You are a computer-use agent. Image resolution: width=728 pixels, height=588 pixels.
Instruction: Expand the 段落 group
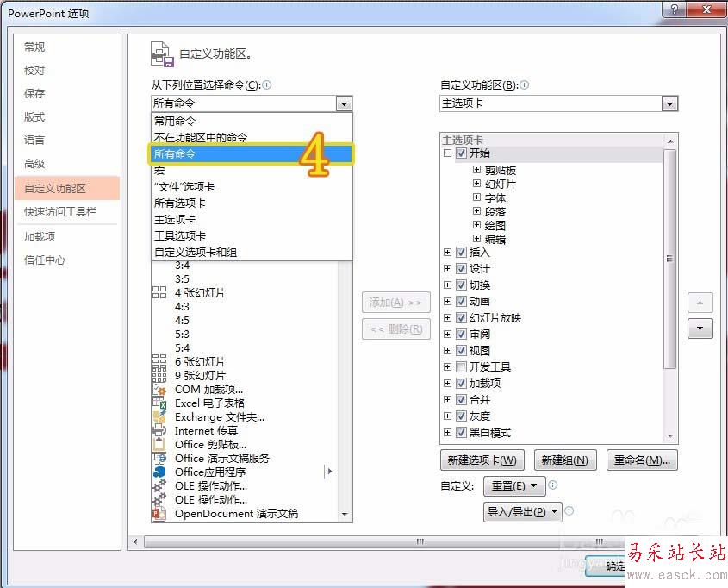(x=476, y=211)
